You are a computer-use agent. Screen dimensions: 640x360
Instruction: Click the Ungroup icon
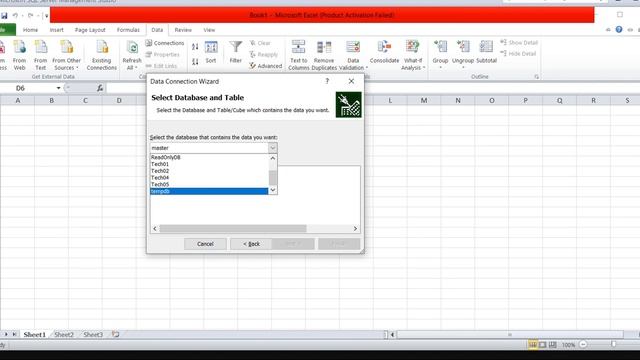pos(463,47)
